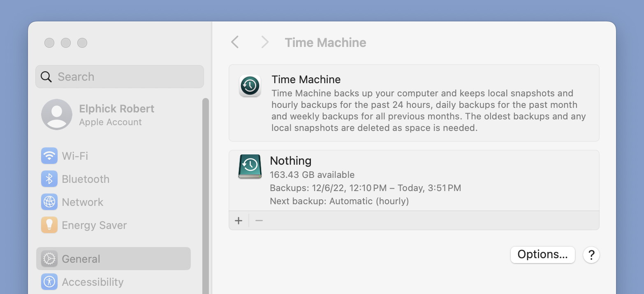Viewport: 644px width, 294px height.
Task: Go forward with the right chevron arrow
Action: tap(265, 42)
